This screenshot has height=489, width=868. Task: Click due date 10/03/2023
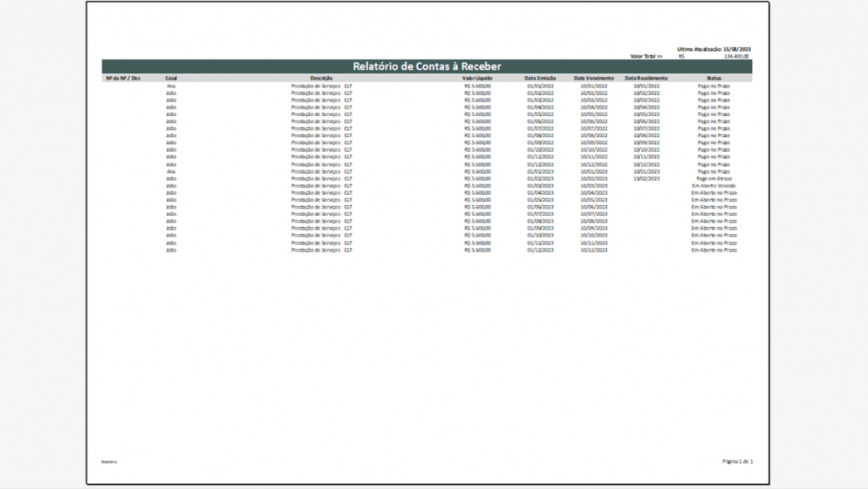[x=593, y=186]
